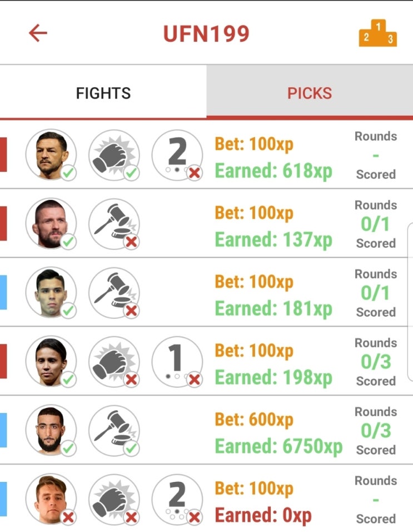
Task: Tap Rounds 0/3 Scored in 198xp row
Action: [376, 362]
